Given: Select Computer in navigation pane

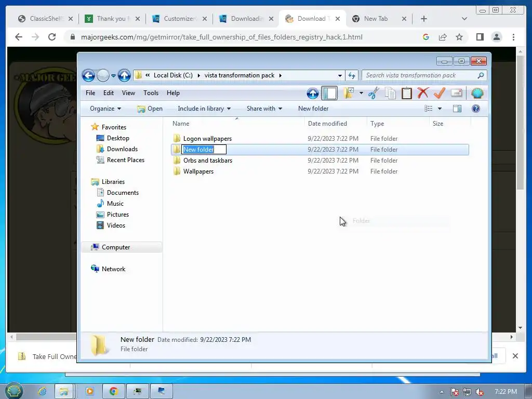Looking at the screenshot, I should pyautogui.click(x=116, y=247).
